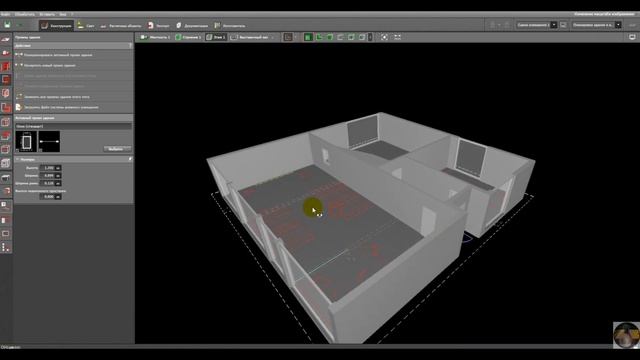Screen dimensions: 640x360
Task: Collapse the Действия panel header
Action: pyautogui.click(x=73, y=46)
